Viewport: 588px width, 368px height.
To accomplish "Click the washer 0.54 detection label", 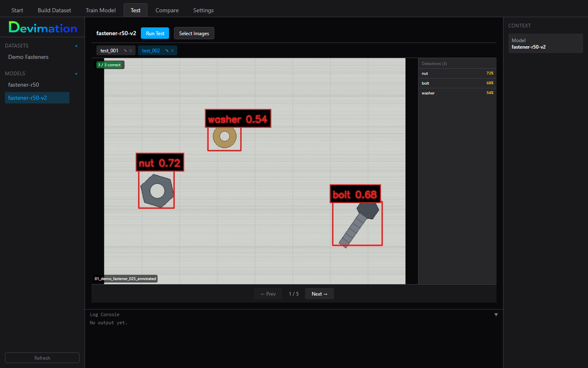I will click(x=238, y=119).
